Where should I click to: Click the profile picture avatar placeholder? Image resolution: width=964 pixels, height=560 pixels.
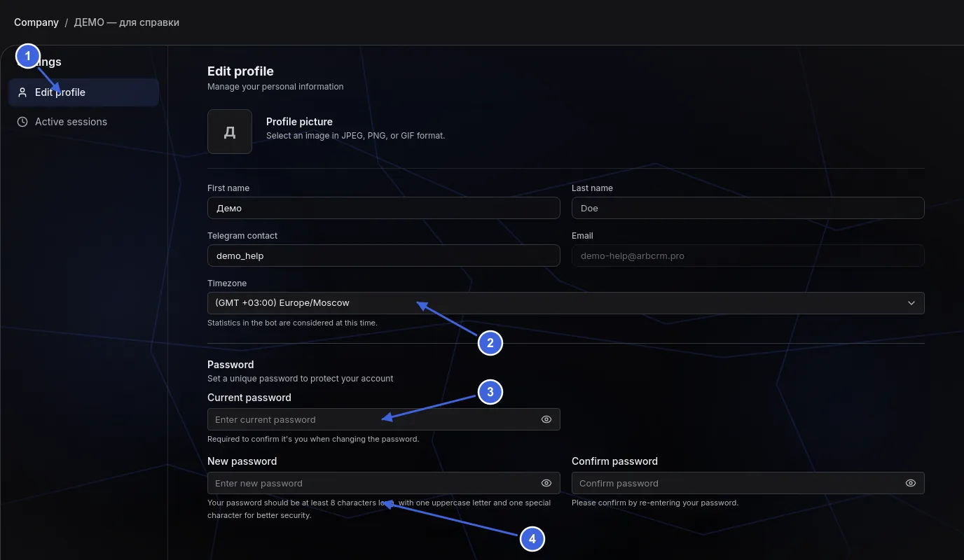(x=230, y=132)
